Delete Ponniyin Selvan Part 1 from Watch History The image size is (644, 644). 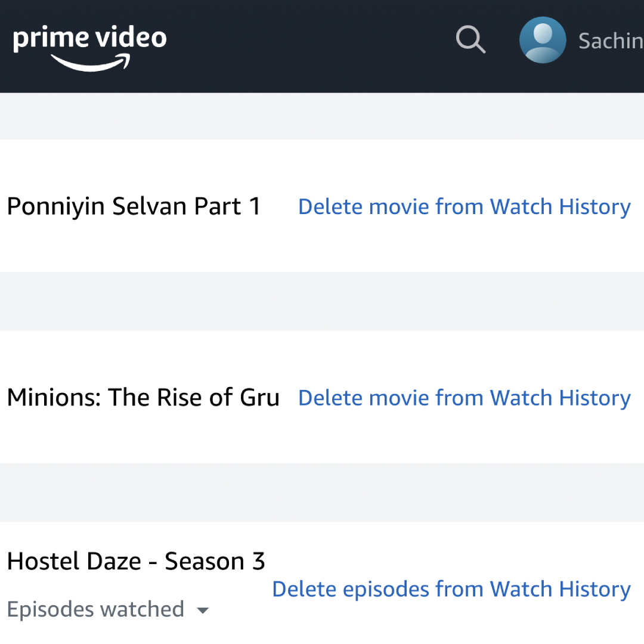pos(465,206)
